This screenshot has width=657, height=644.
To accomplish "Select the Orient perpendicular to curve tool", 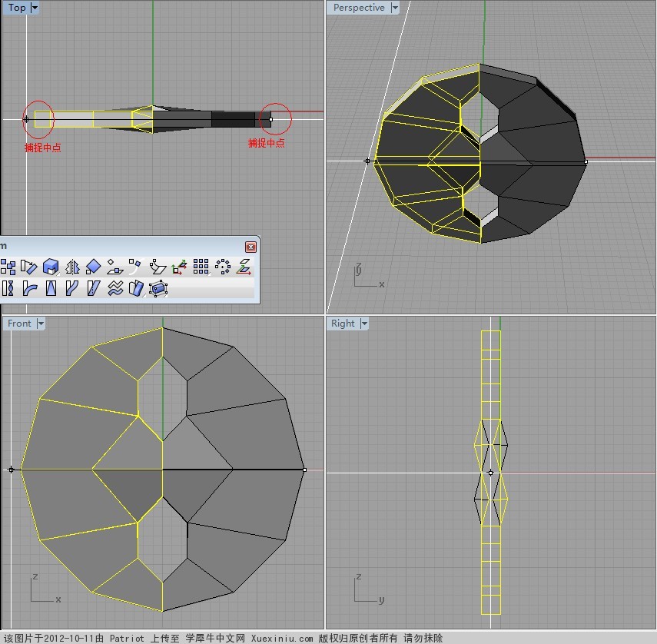I will 135,267.
